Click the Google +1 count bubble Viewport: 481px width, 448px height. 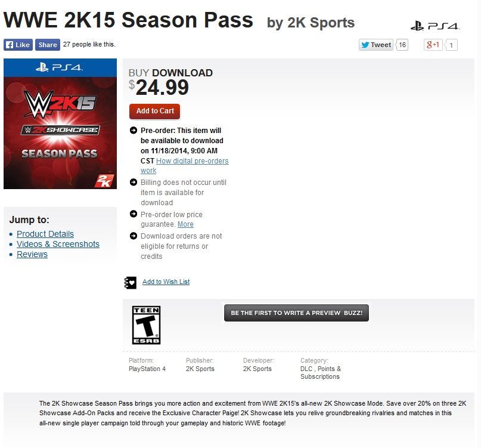[x=451, y=45]
